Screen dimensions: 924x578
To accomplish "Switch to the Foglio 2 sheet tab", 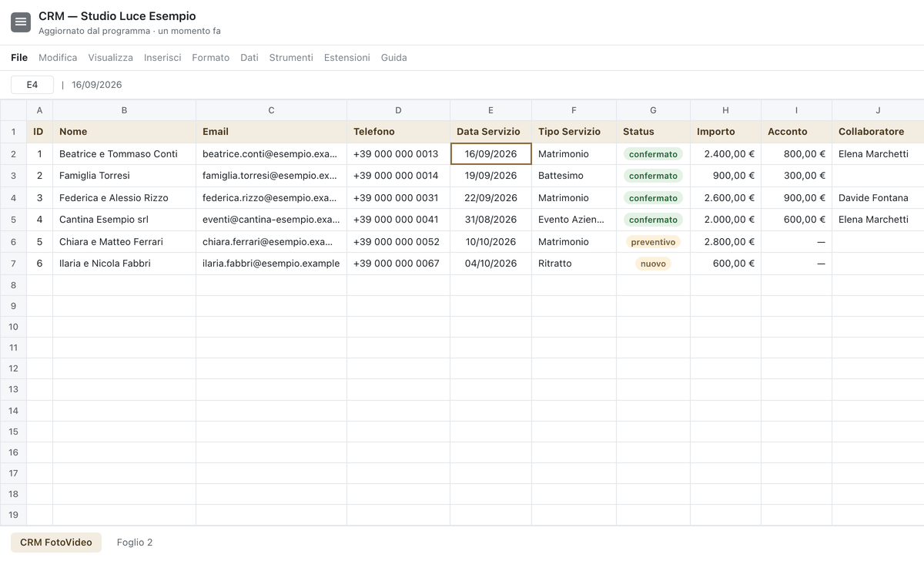I will pyautogui.click(x=135, y=543).
